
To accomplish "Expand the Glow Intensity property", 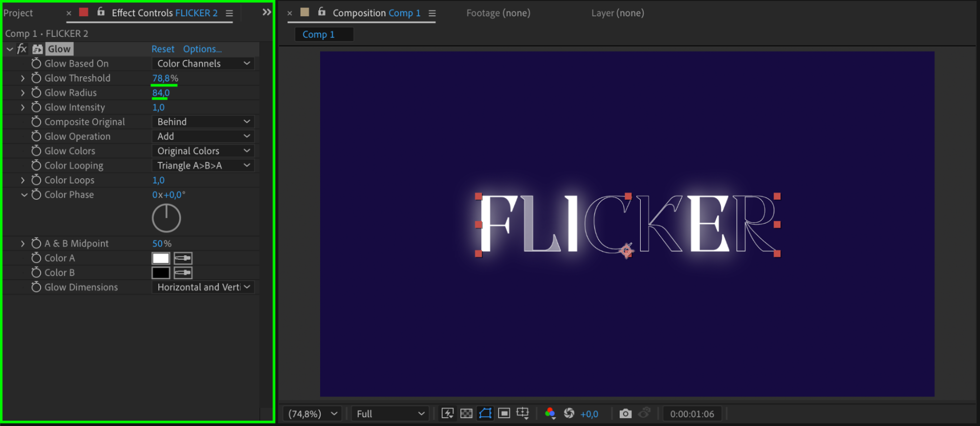I will click(x=23, y=107).
